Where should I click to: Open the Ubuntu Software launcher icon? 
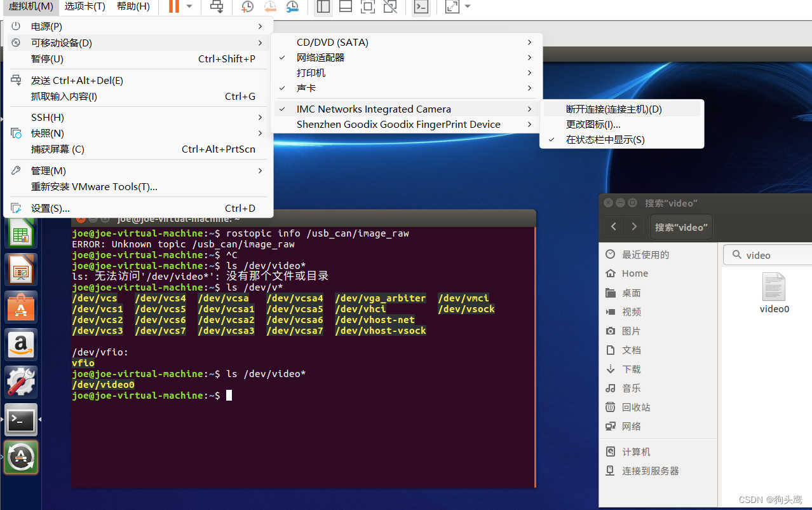pos(21,307)
